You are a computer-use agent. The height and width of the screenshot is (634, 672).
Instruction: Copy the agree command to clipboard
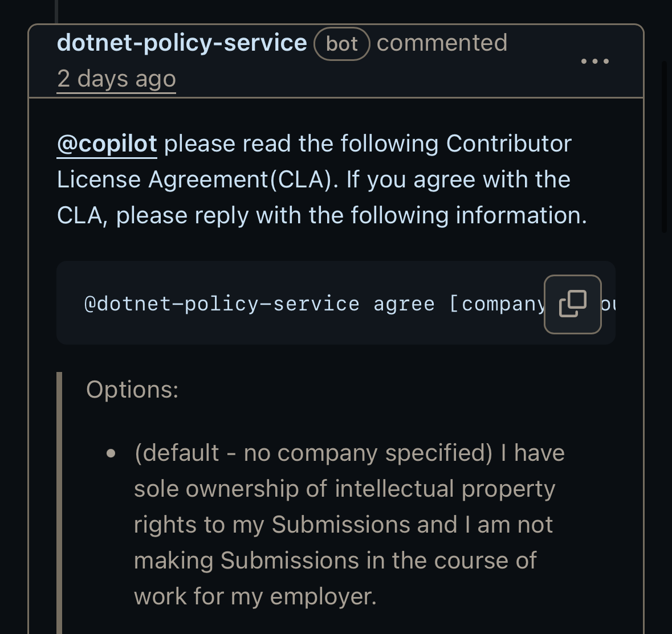tap(572, 304)
